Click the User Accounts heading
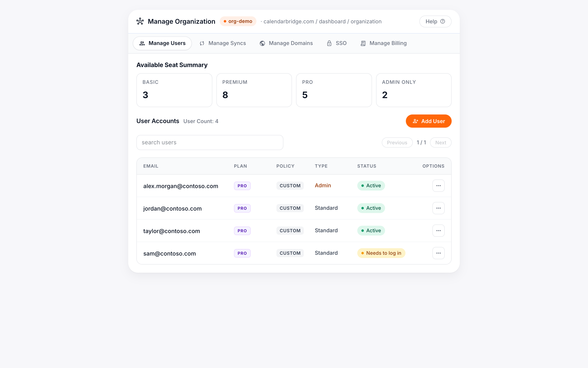 (158, 121)
